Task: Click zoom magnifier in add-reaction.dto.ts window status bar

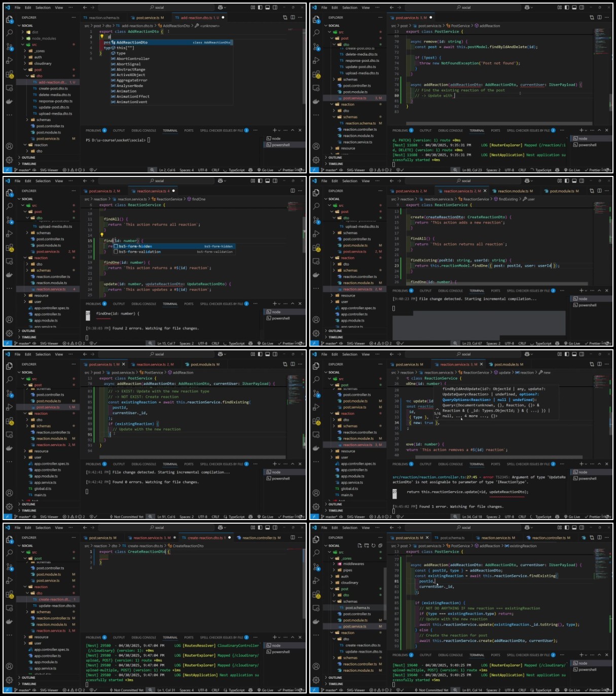Action: pos(152,170)
